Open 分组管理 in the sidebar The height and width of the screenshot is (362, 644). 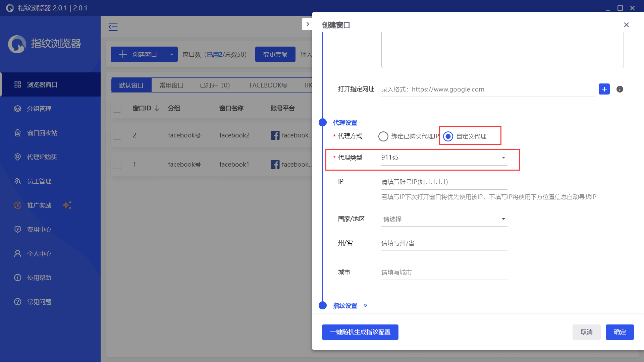39,109
